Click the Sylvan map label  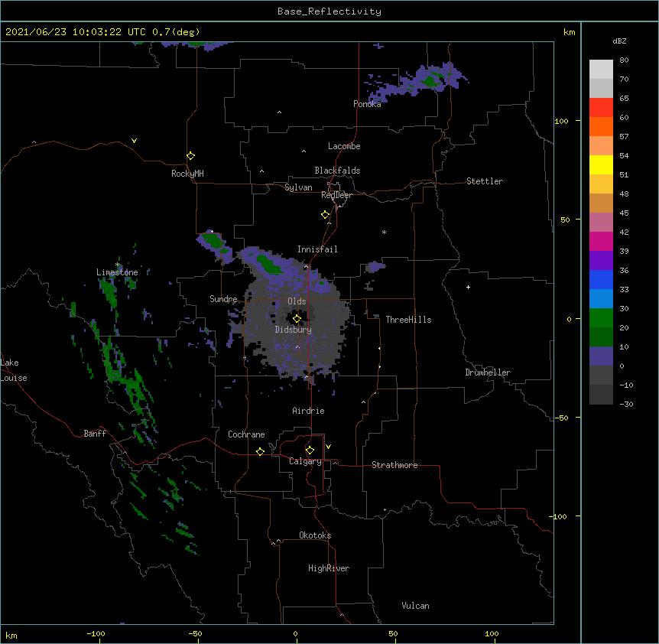click(x=298, y=187)
